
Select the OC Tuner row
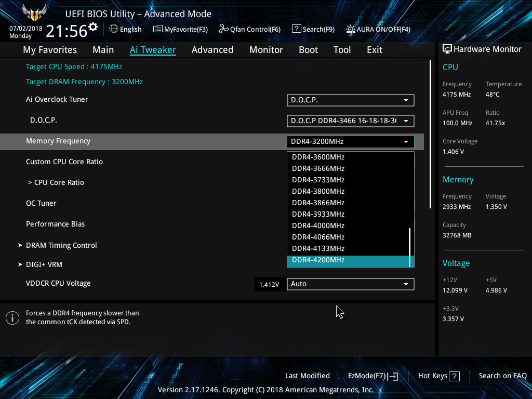(x=41, y=203)
